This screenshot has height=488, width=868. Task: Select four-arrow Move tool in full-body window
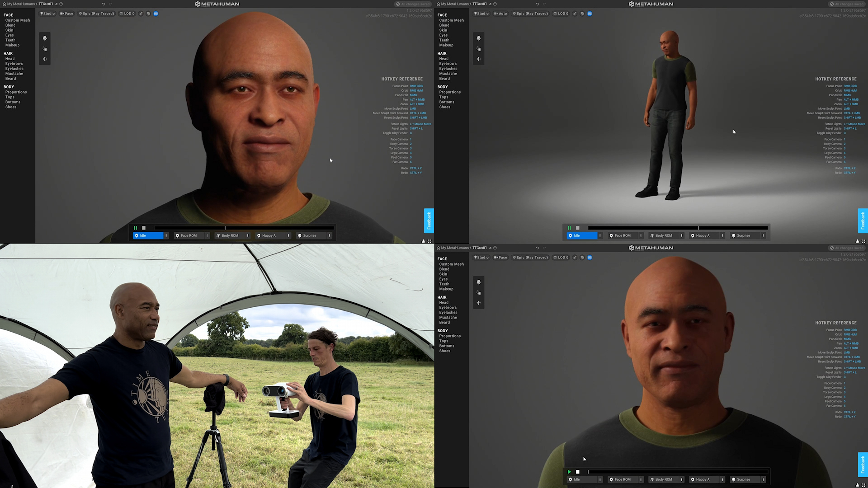(x=479, y=59)
